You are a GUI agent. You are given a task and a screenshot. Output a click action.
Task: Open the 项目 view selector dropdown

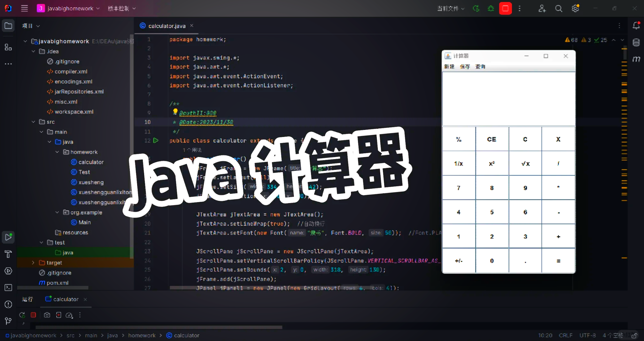tap(31, 26)
